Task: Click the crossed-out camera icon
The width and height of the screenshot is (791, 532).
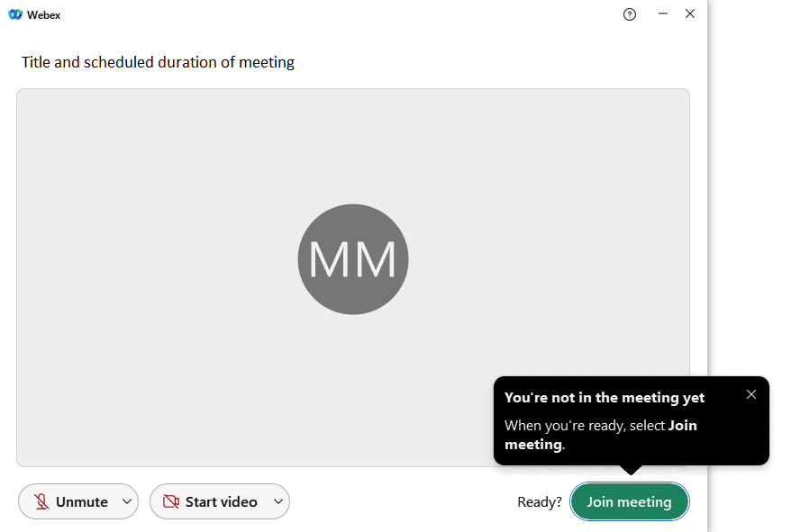Action: coord(171,502)
